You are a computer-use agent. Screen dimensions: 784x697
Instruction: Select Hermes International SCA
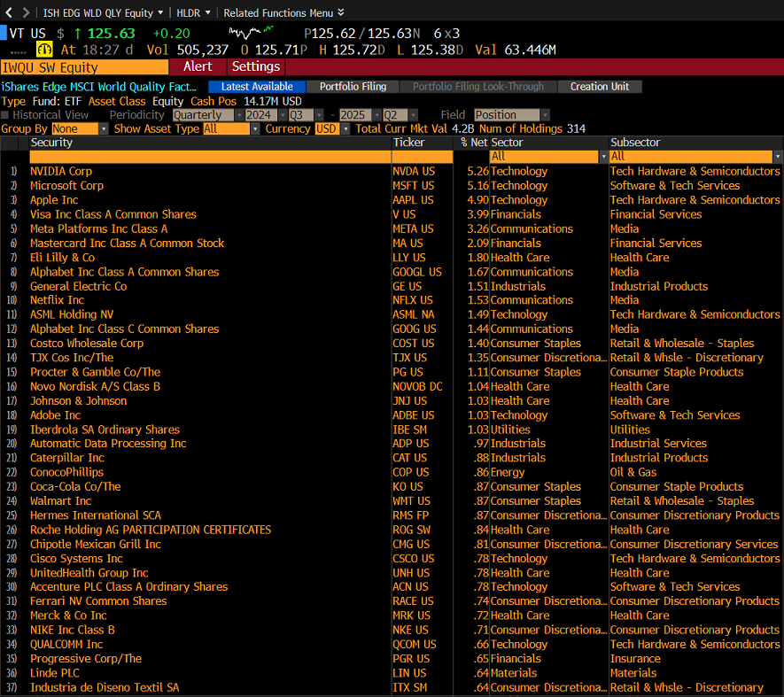click(96, 515)
